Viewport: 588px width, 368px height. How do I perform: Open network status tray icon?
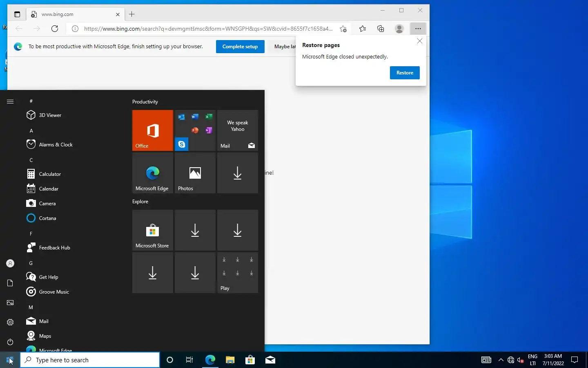[x=510, y=360]
